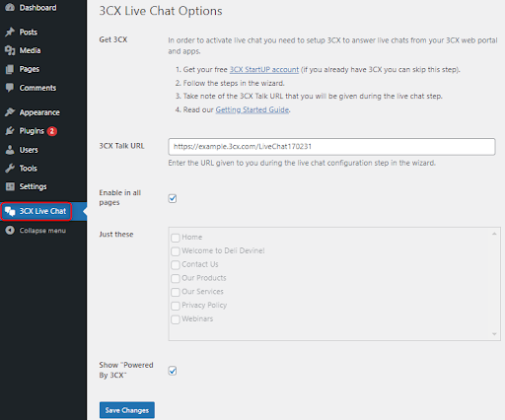Click the URL helper text below field
The width and height of the screenshot is (505, 420).
click(x=302, y=163)
